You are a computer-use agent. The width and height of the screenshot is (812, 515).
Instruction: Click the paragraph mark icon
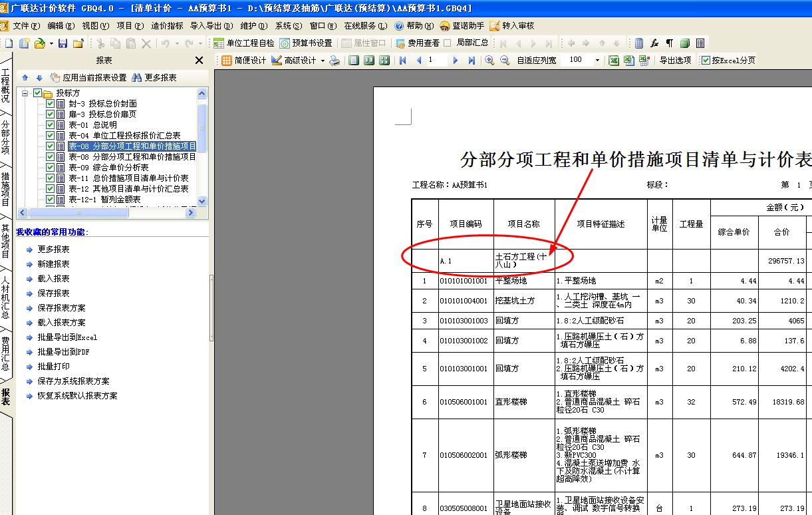click(670, 43)
